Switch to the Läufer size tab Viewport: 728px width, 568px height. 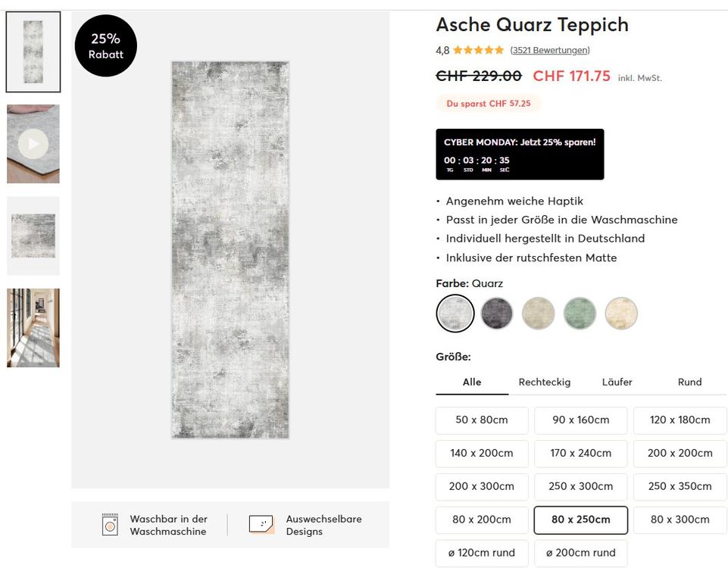tap(617, 382)
